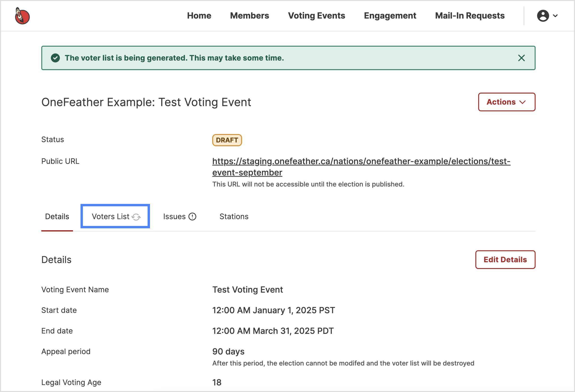Select the Details tab
Viewport: 575px width, 392px height.
click(57, 217)
